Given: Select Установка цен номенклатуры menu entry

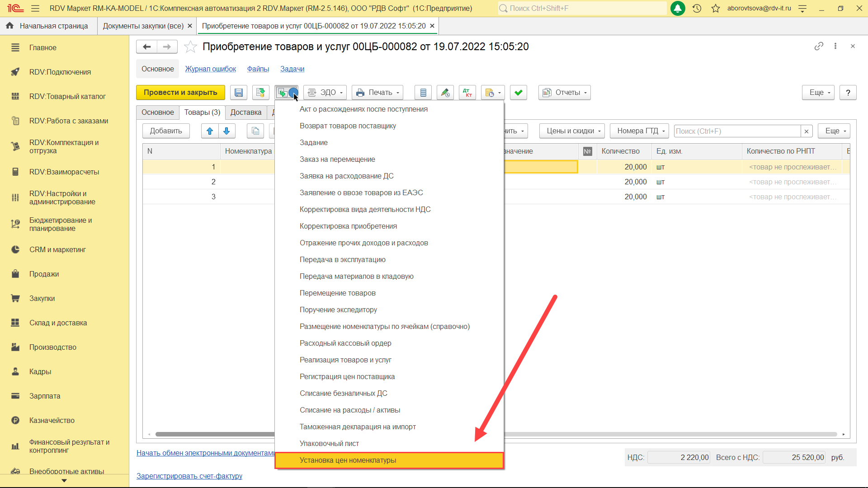Looking at the screenshot, I should 348,460.
